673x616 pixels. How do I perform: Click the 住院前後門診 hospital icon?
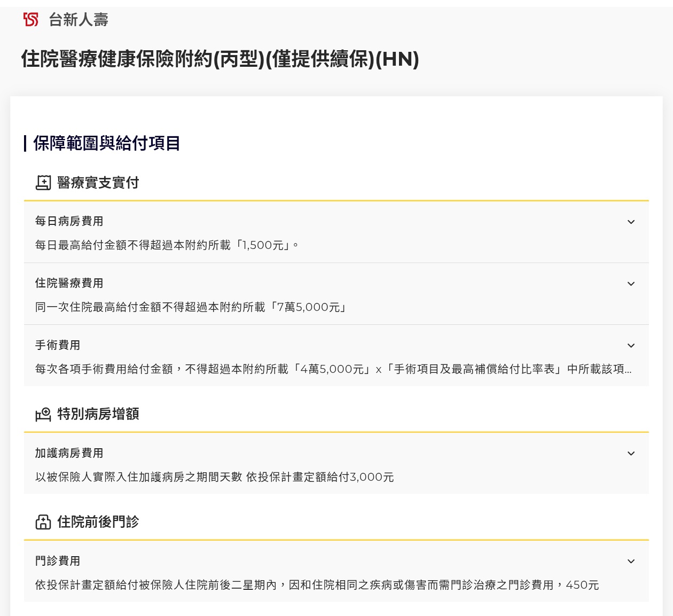click(x=43, y=522)
